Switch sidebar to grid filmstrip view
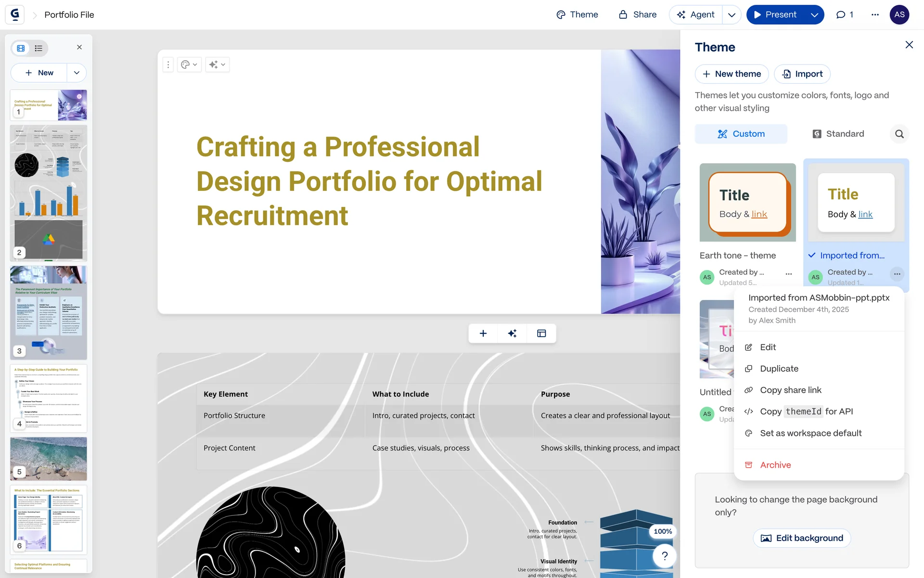This screenshot has width=924, height=578. 21,48
